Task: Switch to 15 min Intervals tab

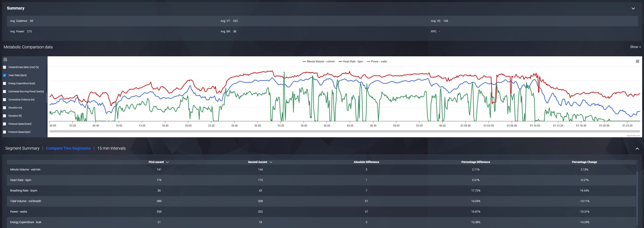Action: [111, 148]
